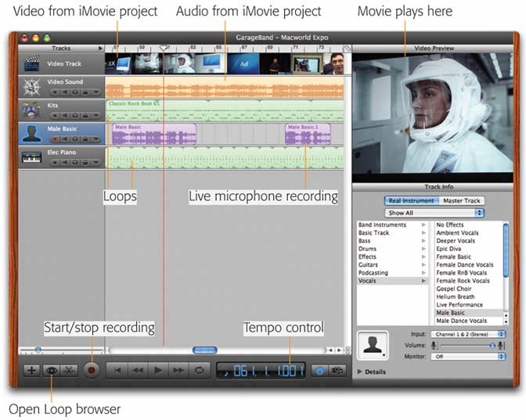Start recording with the red Record button
This screenshot has height=420, width=526.
[92, 371]
